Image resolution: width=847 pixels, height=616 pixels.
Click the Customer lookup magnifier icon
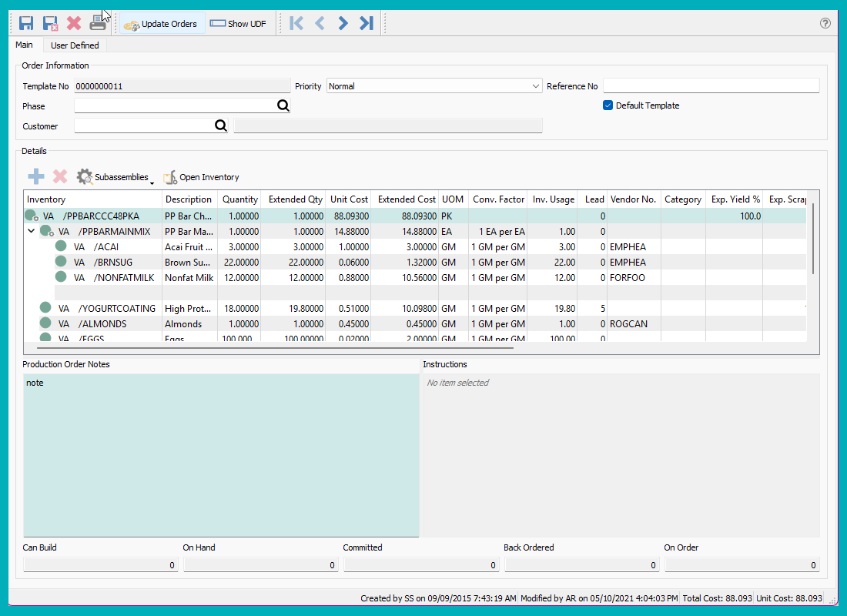[220, 126]
